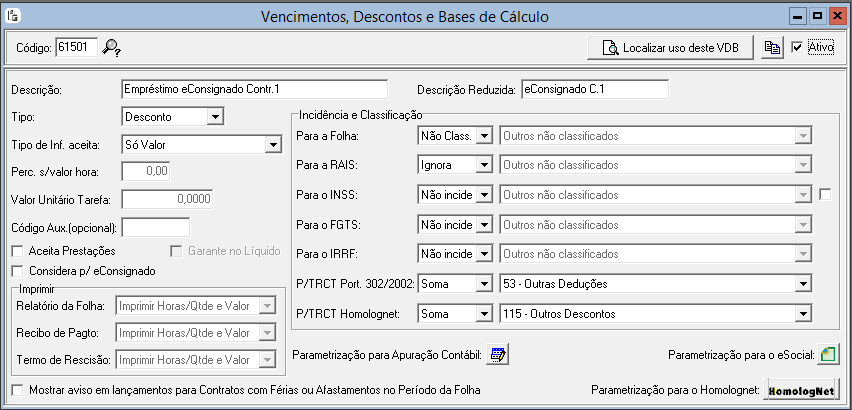The width and height of the screenshot is (852, 410).
Task: Open Para a RAIS Ignora dropdown
Action: [x=484, y=165]
